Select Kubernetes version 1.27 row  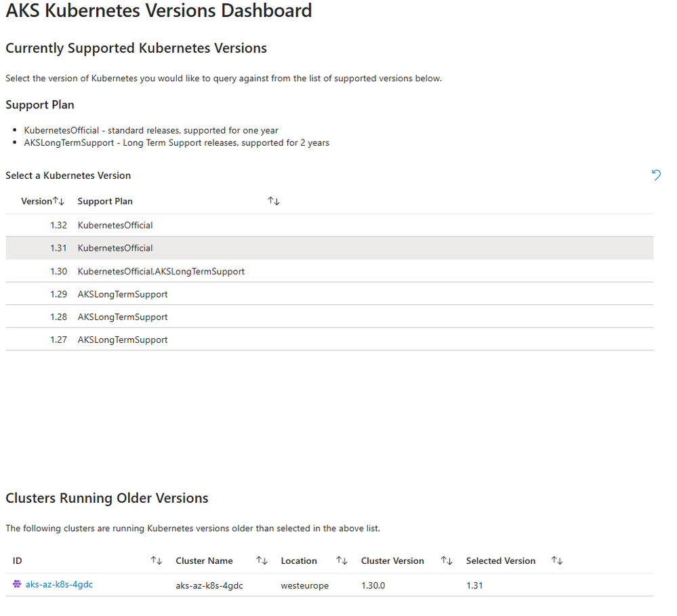click(x=329, y=340)
